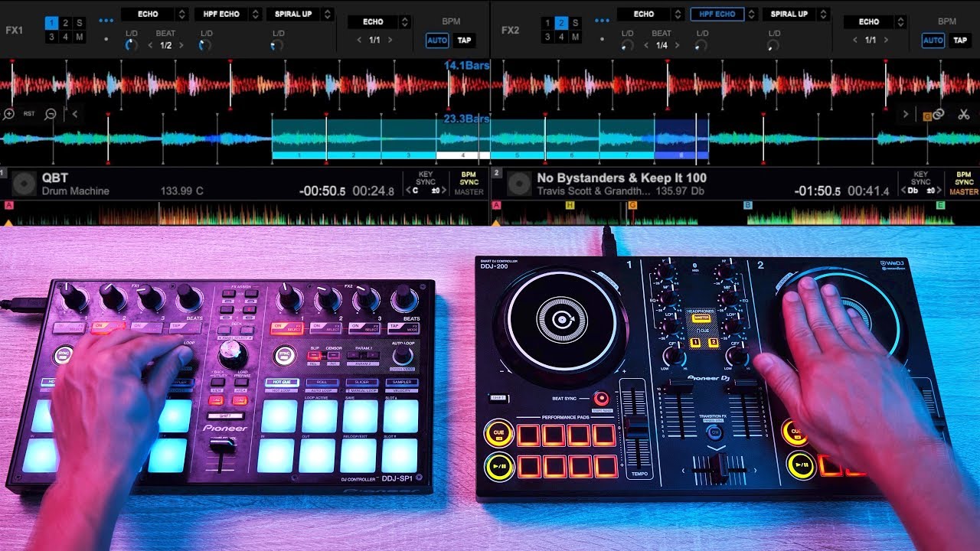Click the scissors icon at the waveform corner
This screenshot has height=551, width=980.
point(963,114)
